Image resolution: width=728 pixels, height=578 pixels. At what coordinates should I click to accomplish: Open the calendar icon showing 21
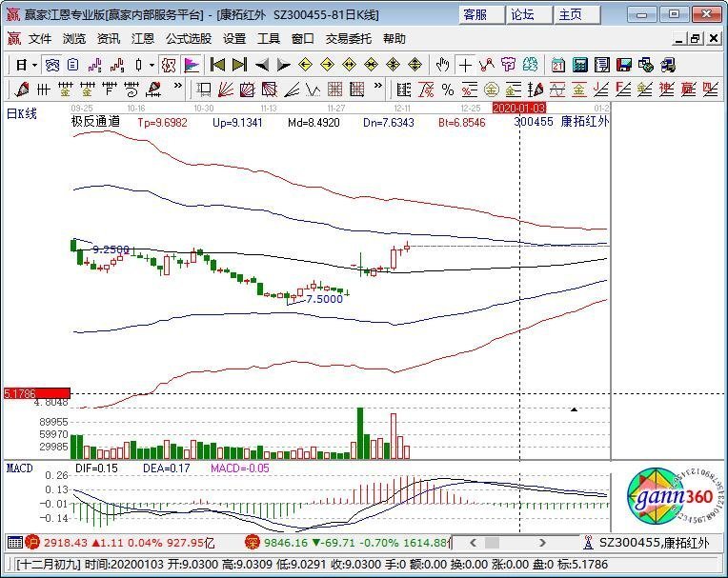pos(557,65)
